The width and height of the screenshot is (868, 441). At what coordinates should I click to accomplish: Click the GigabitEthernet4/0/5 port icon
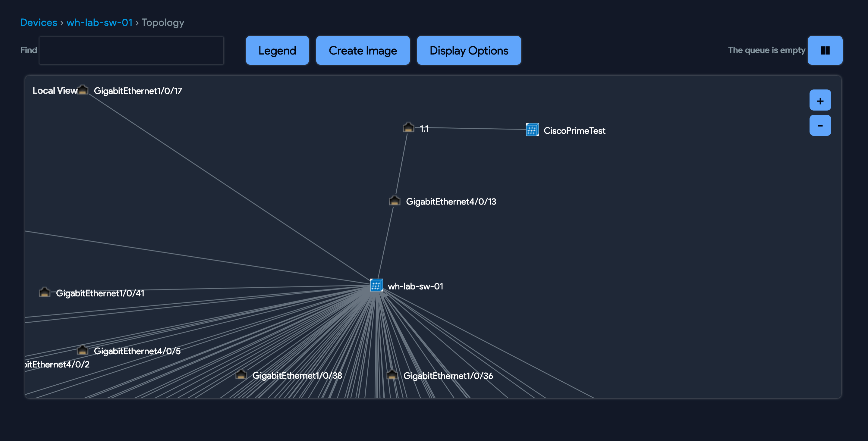pyautogui.click(x=83, y=350)
